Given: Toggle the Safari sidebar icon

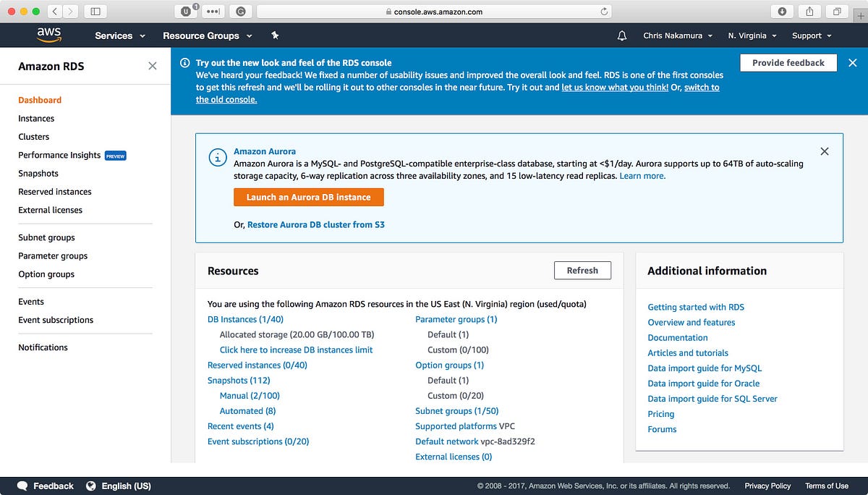Looking at the screenshot, I should [95, 12].
